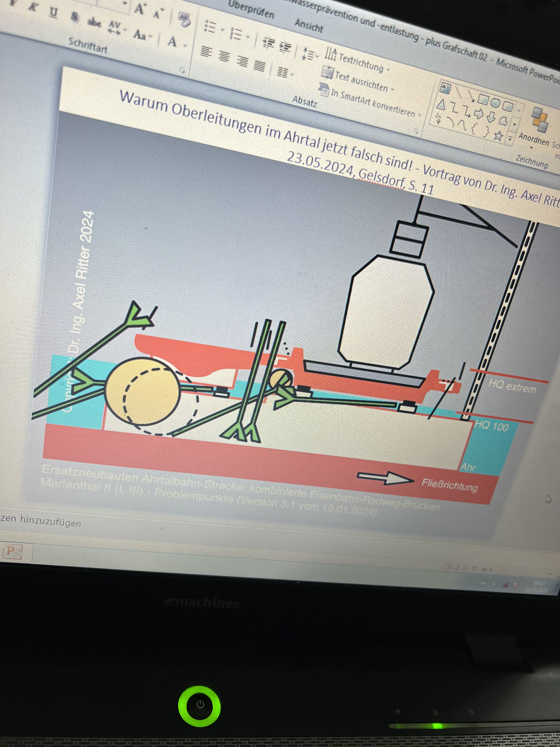
Task: Select down block arrow shape
Action: pyautogui.click(x=490, y=118)
